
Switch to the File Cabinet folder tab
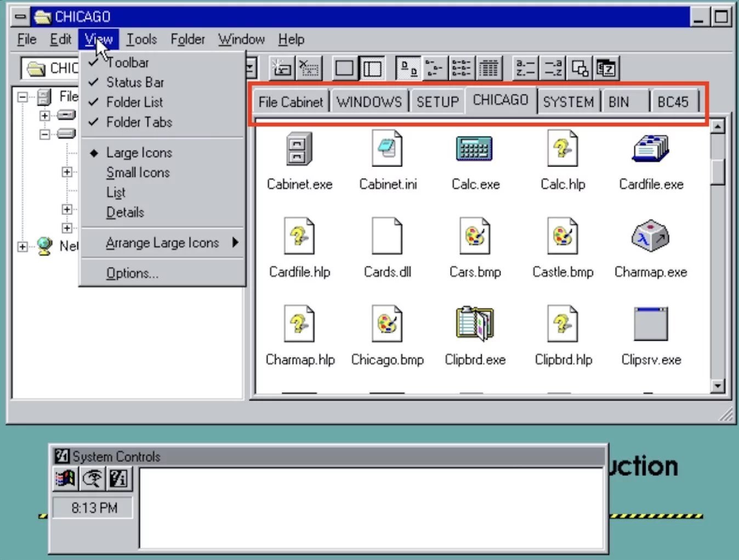(x=291, y=102)
